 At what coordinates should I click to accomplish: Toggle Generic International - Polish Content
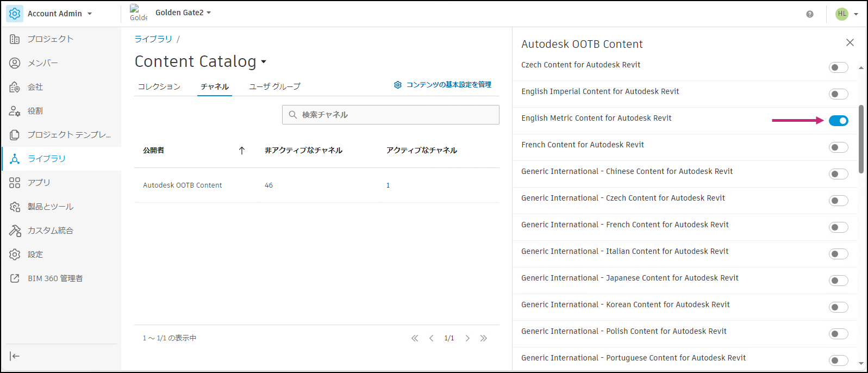[839, 334]
